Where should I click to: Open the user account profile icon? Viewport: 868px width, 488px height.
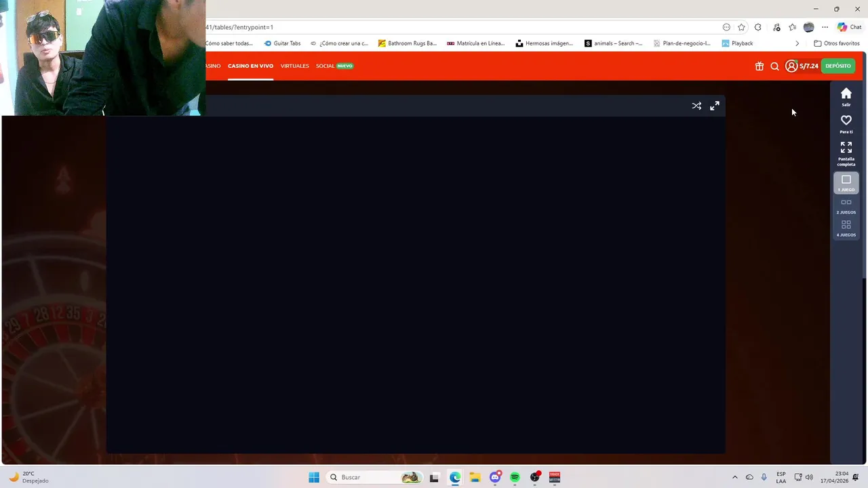tap(791, 66)
